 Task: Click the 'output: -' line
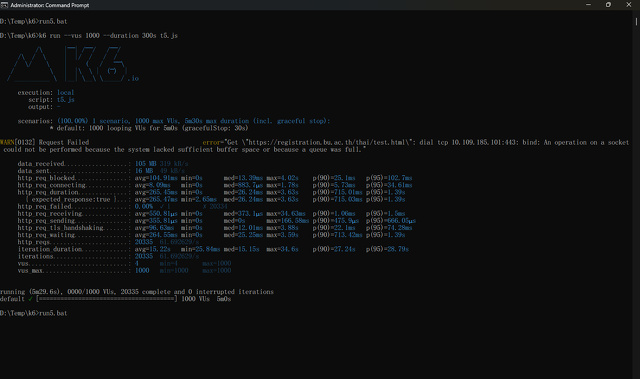click(x=44, y=107)
